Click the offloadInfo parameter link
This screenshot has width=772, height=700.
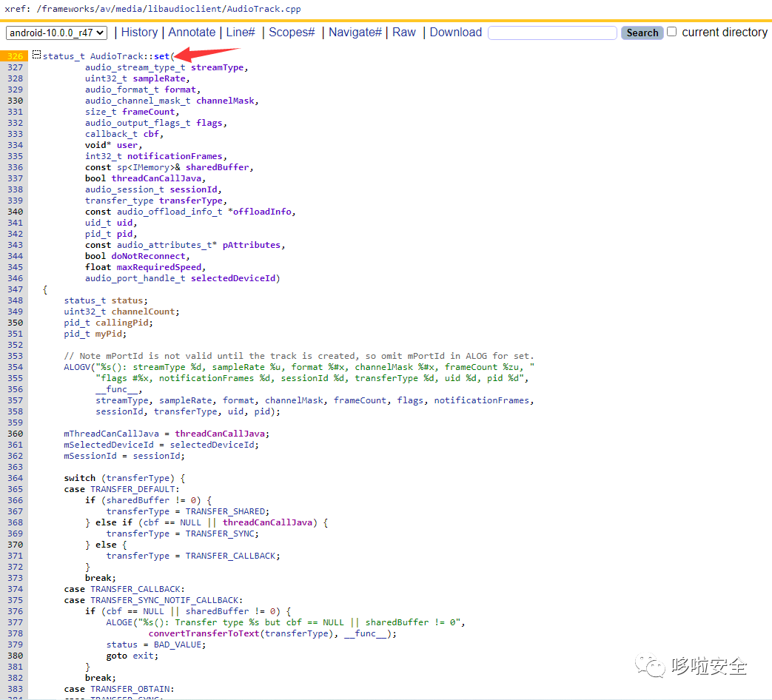[262, 212]
